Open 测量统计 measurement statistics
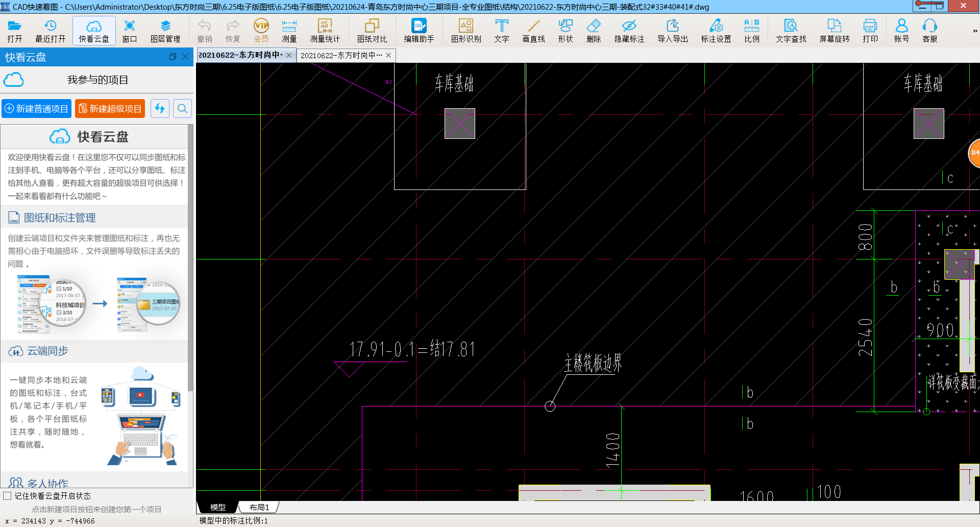The image size is (980, 527). coord(325,31)
